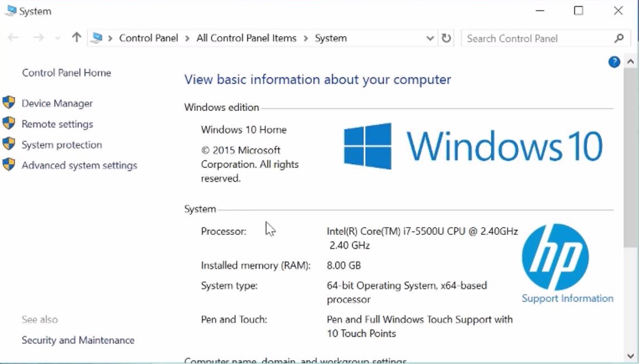Open Security and Maintenance
This screenshot has height=364, width=639.
coord(78,340)
